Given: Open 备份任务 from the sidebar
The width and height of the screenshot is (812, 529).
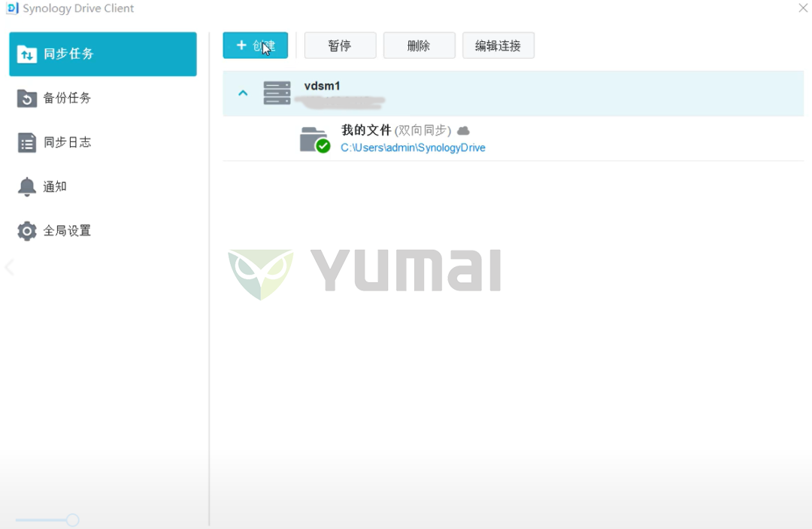Looking at the screenshot, I should pyautogui.click(x=26, y=98).
